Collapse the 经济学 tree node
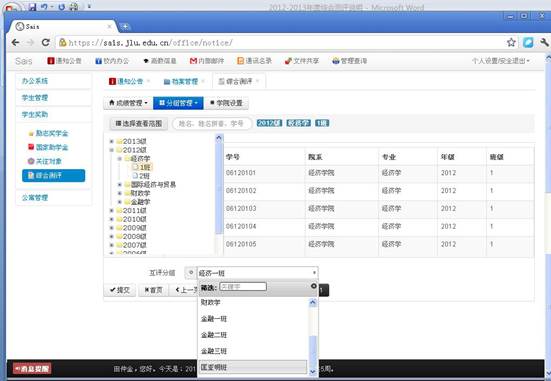The width and height of the screenshot is (551, 381). click(x=119, y=159)
